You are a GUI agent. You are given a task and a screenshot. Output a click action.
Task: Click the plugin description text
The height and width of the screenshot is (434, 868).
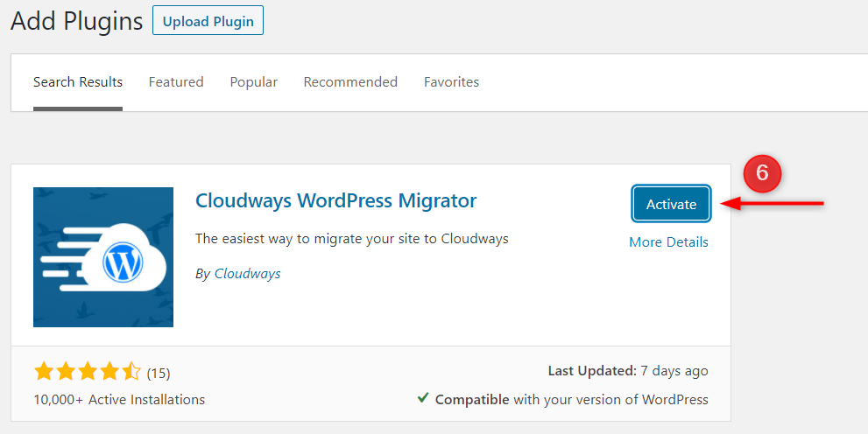click(x=351, y=240)
